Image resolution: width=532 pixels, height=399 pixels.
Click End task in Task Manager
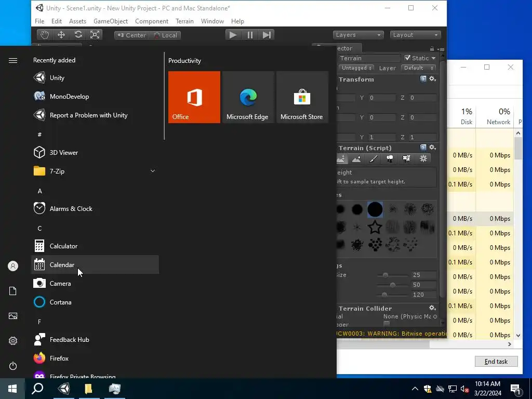(x=496, y=362)
